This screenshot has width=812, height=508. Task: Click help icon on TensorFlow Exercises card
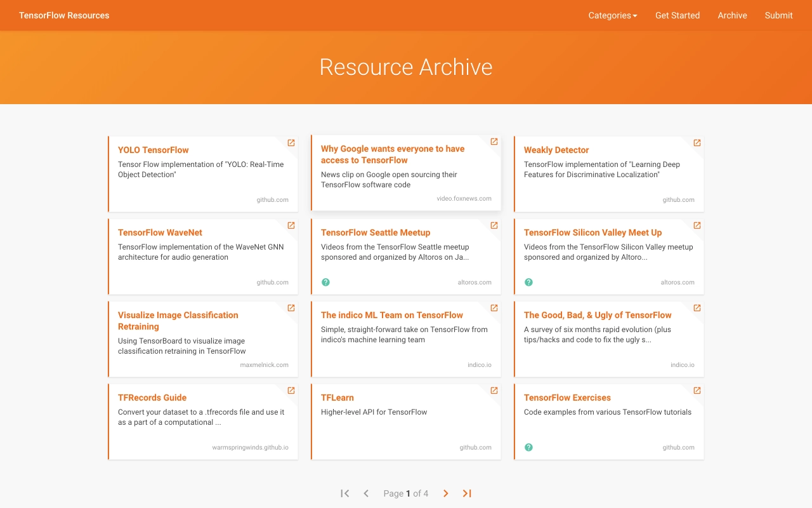tap(528, 447)
